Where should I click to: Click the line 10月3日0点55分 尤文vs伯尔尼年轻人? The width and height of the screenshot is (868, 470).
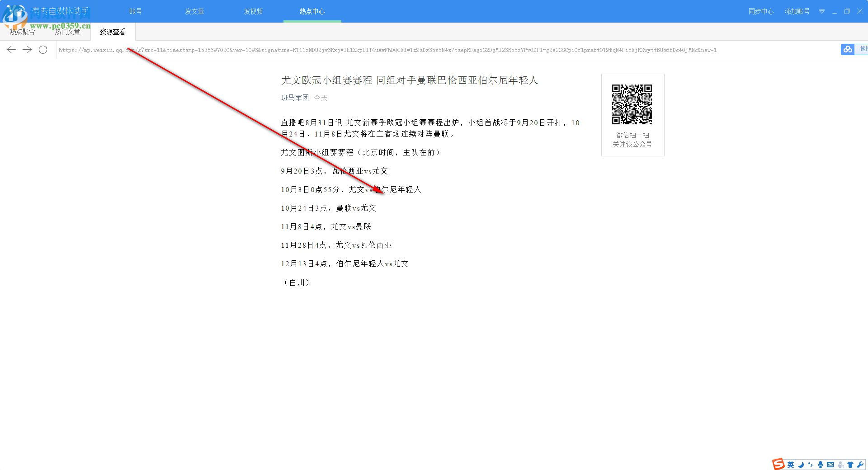click(x=351, y=189)
